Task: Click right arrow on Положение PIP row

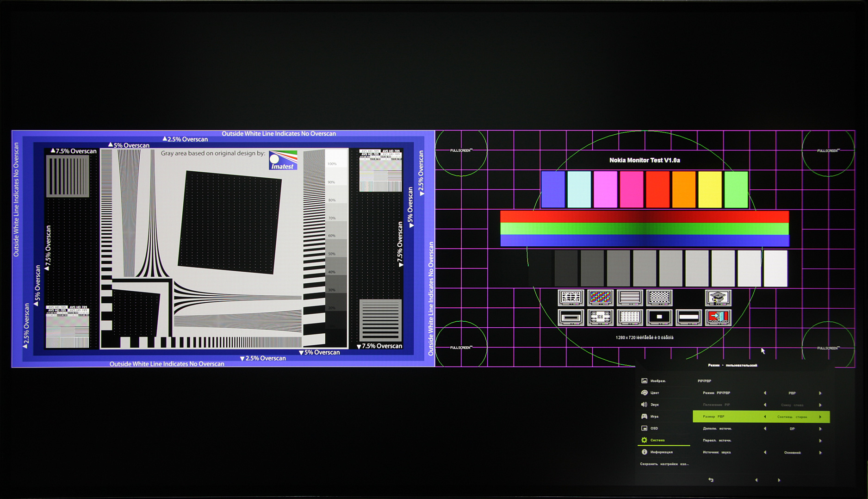Action: click(820, 405)
